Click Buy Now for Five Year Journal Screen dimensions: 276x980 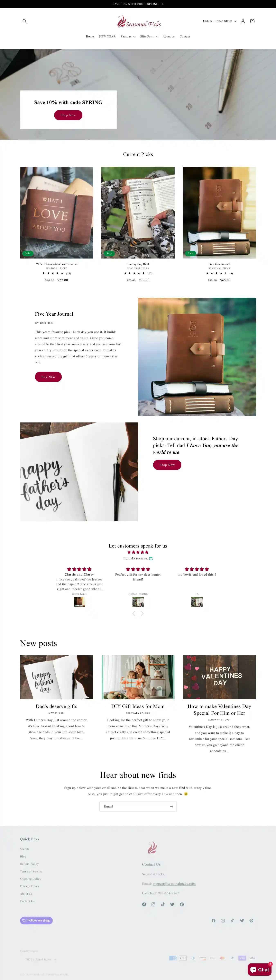click(x=48, y=377)
